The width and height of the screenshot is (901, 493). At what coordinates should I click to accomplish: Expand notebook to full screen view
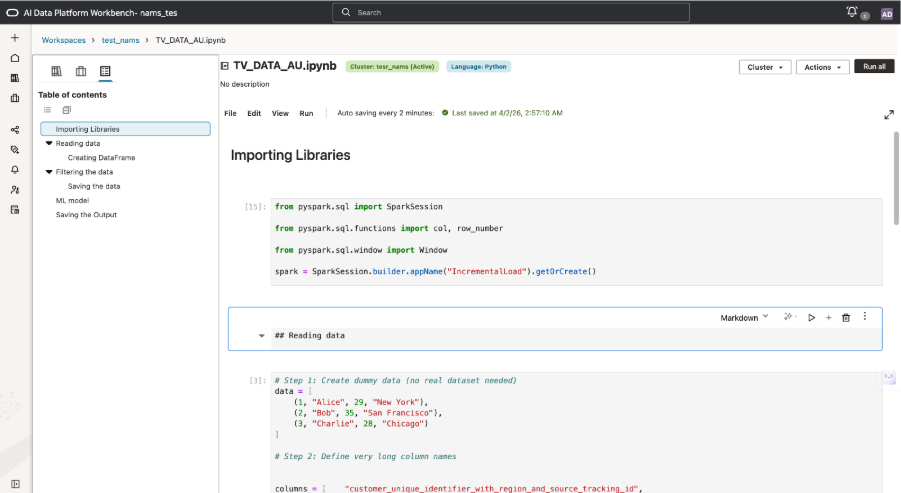point(888,115)
